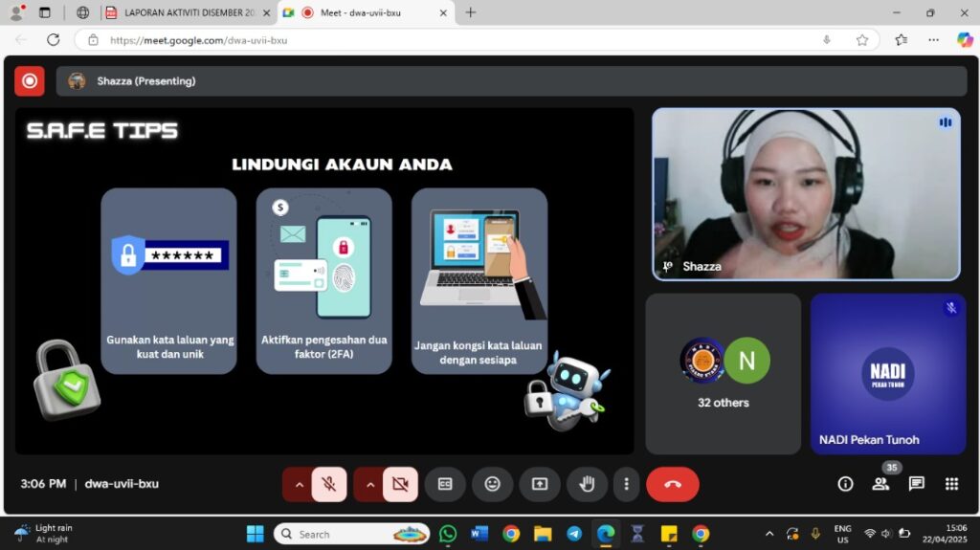
Task: Show the people participants list
Action: (880, 484)
